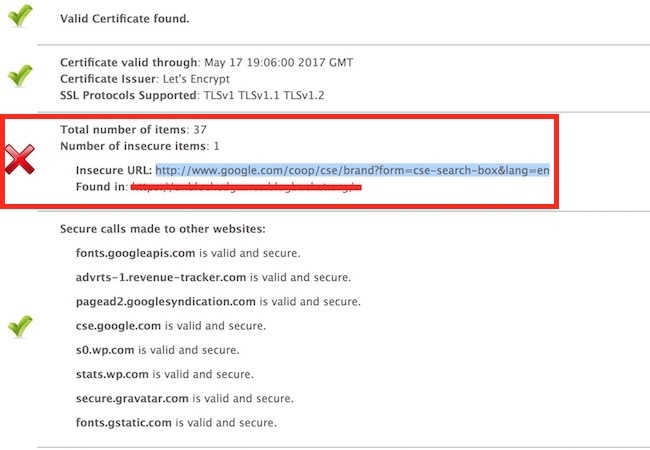650x450 pixels.
Task: Click the red X insecure items icon
Action: (20, 158)
